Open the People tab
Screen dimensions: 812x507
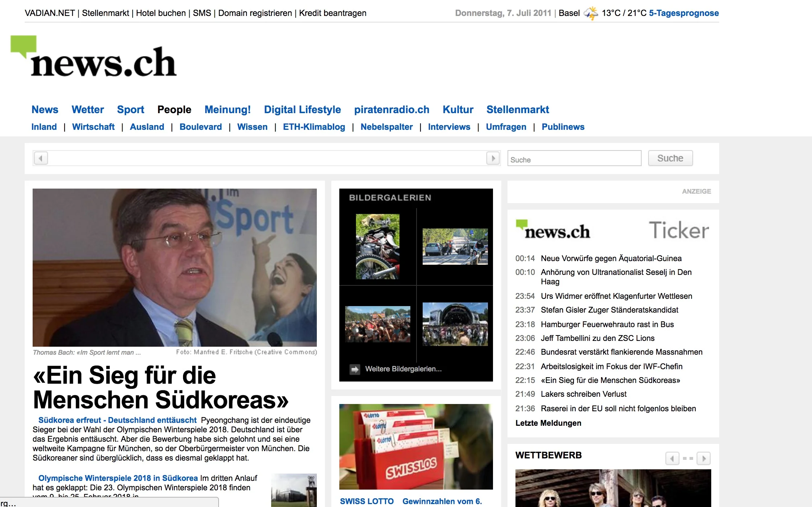pyautogui.click(x=174, y=110)
